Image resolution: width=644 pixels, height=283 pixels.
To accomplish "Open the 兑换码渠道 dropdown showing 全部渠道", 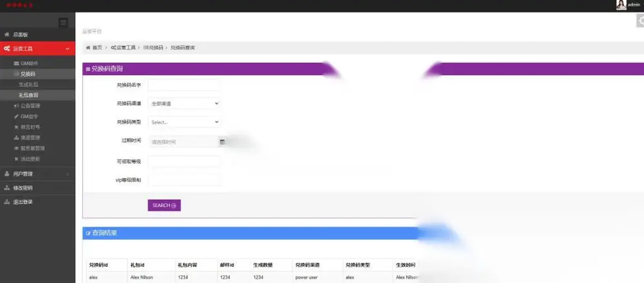I will (184, 104).
